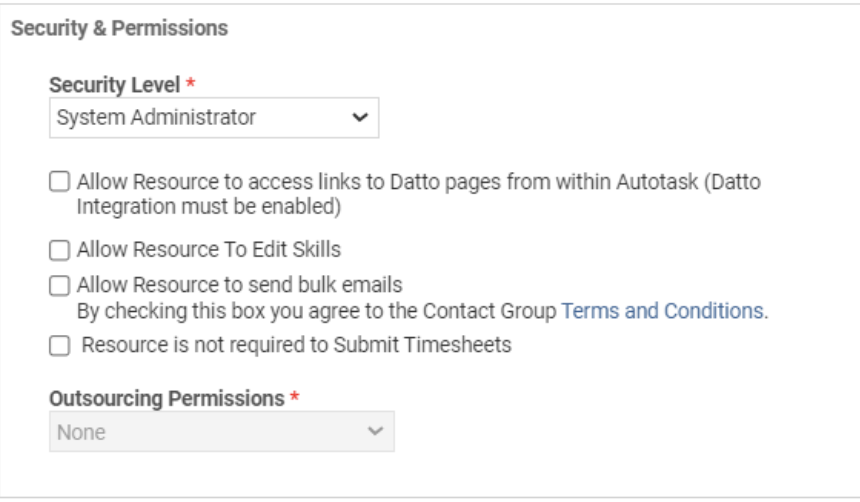Open the Security Level dropdown
This screenshot has width=860, height=502.
click(x=213, y=117)
